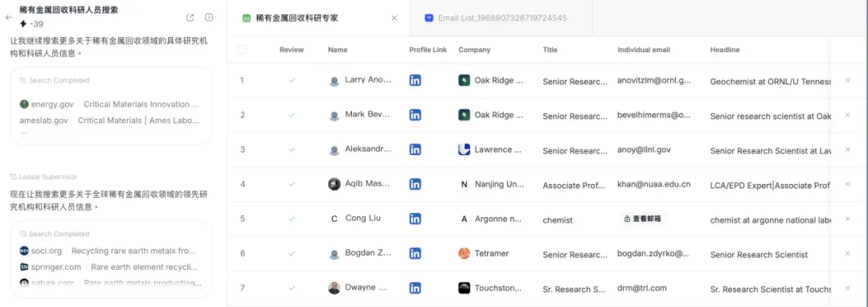Open Bogdan Z... LinkedIn profile link
The height and width of the screenshot is (307, 868).
(416, 253)
